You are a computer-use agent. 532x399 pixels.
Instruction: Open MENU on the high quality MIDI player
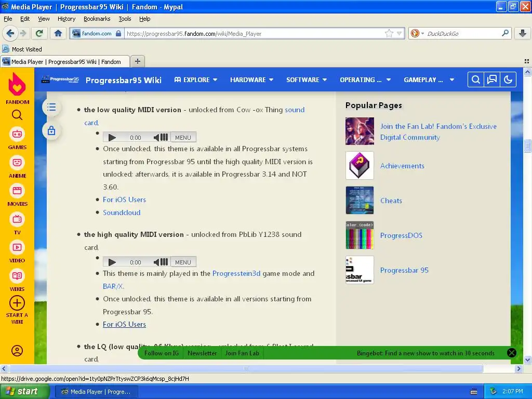(x=183, y=262)
